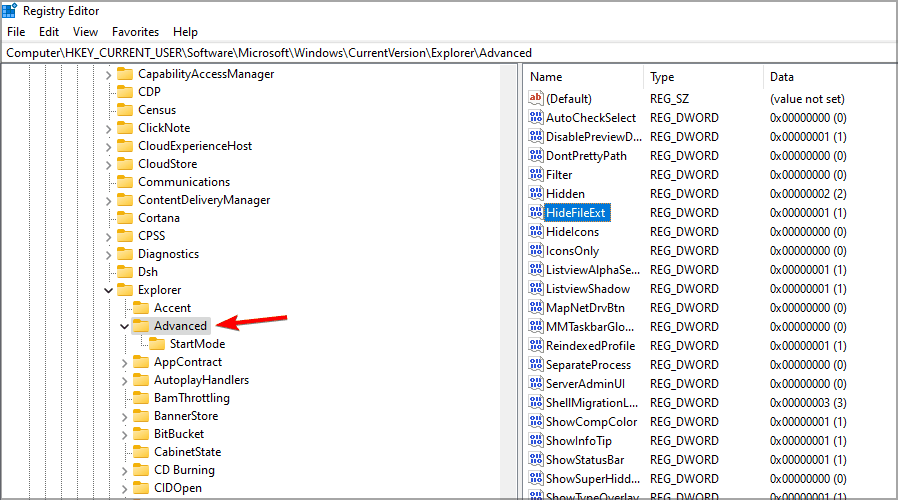Click the Registry Editor app icon in title bar
898x500 pixels.
click(9, 10)
